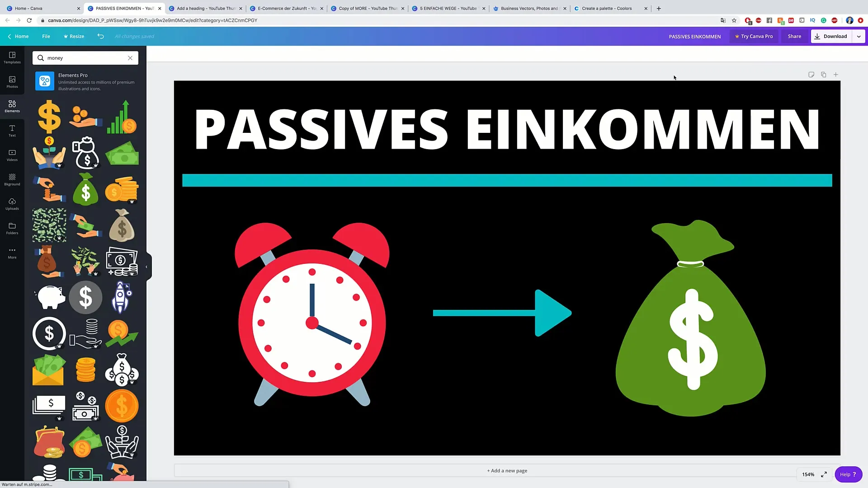
Task: Click the Text tool icon
Action: click(x=12, y=128)
